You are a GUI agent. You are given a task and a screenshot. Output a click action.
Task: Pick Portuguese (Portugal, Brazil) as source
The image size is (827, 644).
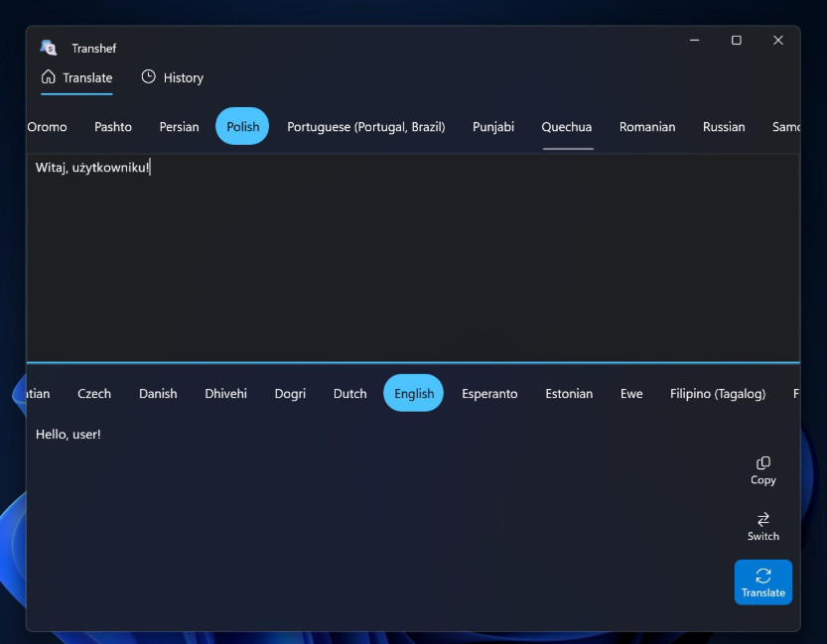[x=366, y=127]
